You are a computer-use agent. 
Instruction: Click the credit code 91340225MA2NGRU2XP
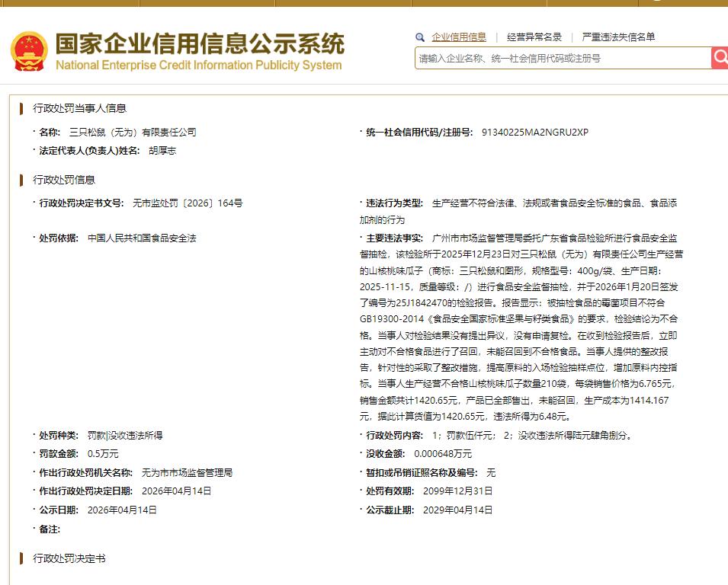535,133
